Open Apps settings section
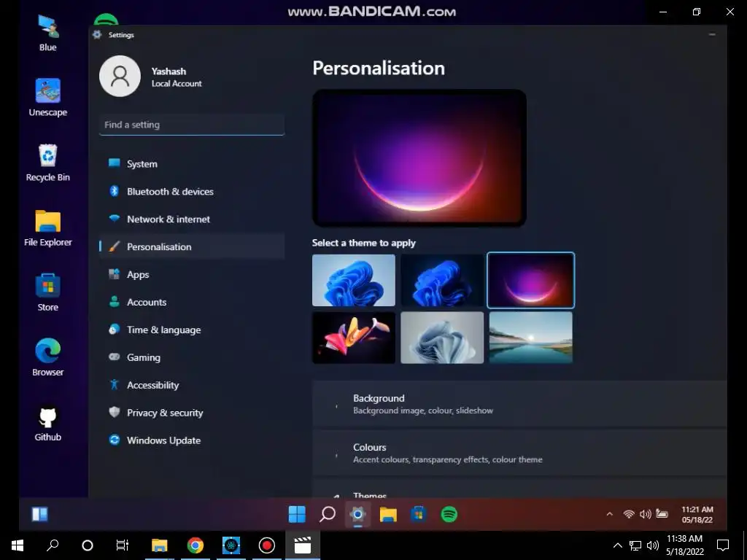The image size is (747, 560). coord(192,274)
